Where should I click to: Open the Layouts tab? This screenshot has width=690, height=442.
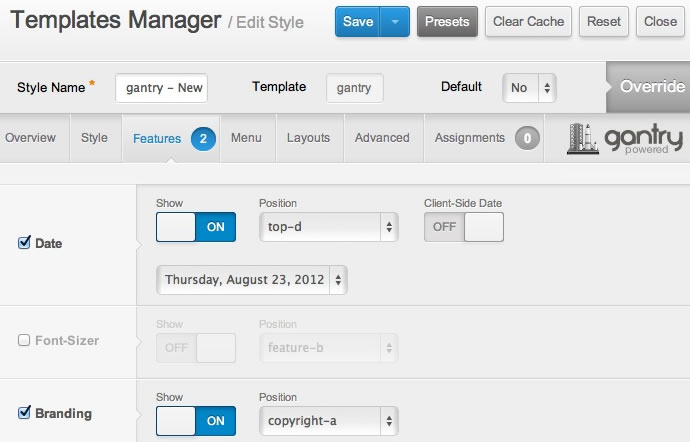(308, 139)
